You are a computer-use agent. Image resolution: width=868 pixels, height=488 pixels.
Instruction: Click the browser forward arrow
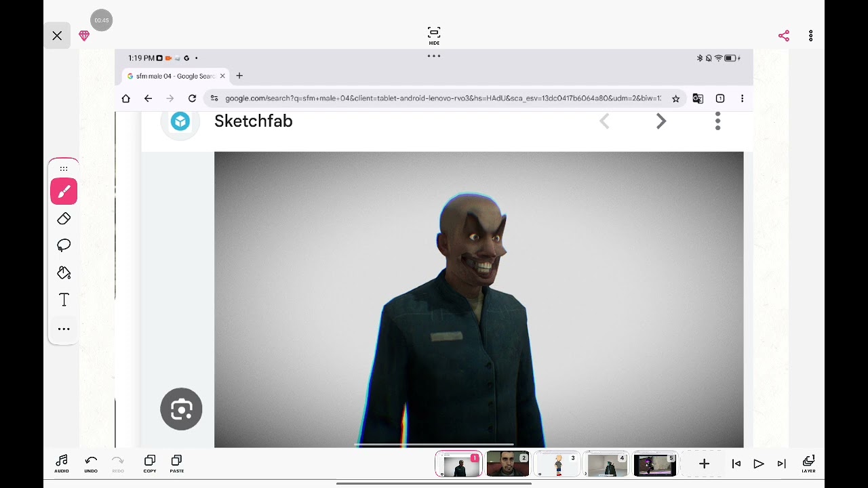(170, 98)
